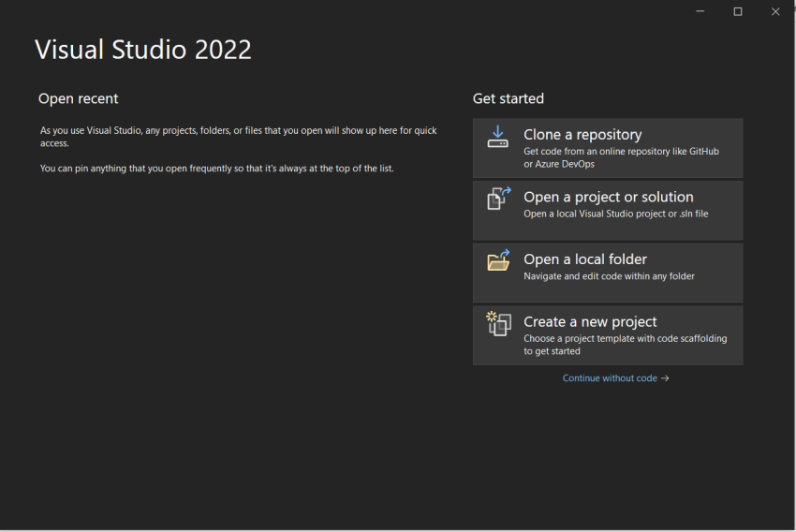
Task: Click the Visual Studio 2022 heading
Action: 143,50
